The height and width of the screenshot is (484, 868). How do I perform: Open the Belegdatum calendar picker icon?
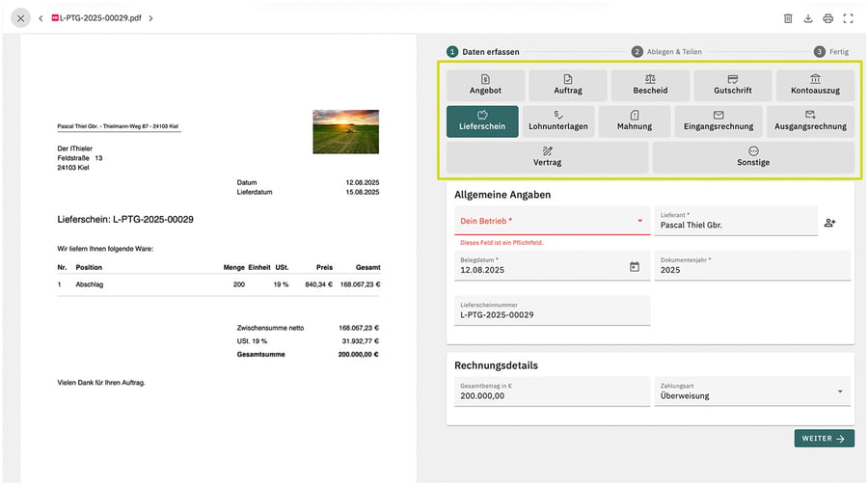click(635, 267)
